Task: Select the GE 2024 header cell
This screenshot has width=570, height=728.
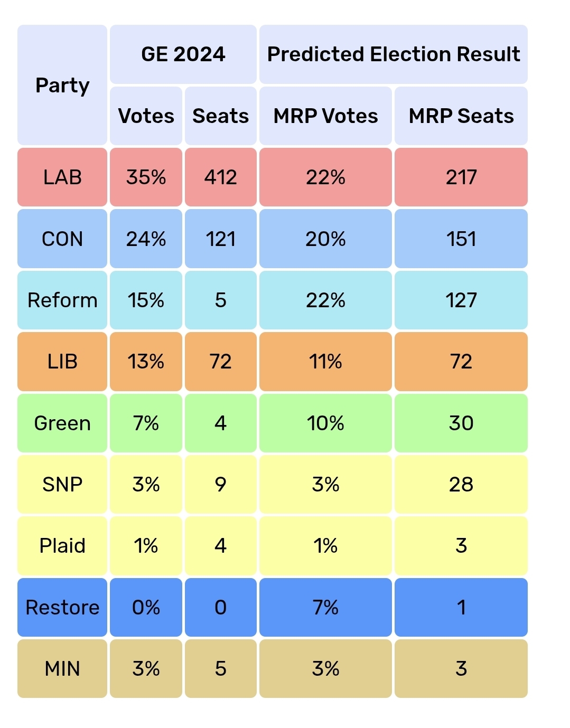Action: 183,54
